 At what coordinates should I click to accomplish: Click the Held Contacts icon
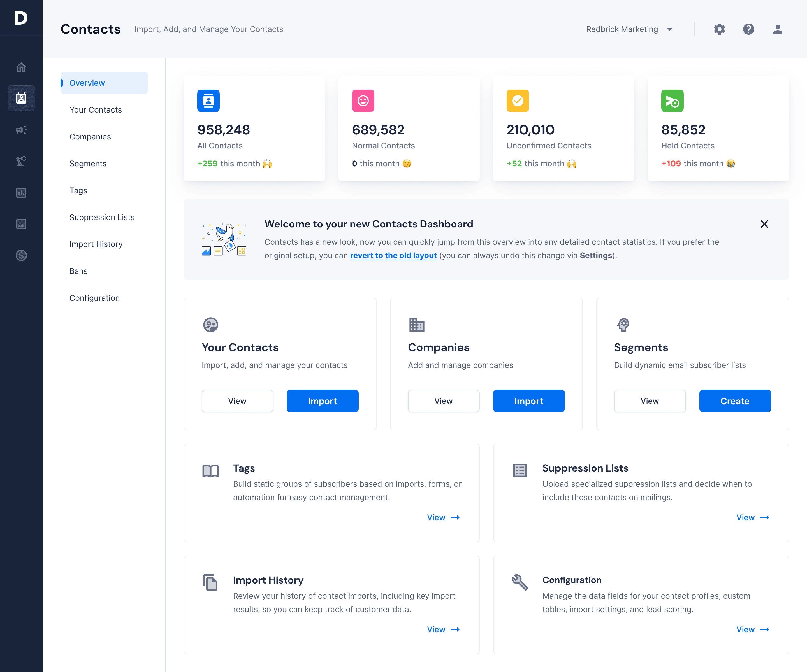[672, 101]
